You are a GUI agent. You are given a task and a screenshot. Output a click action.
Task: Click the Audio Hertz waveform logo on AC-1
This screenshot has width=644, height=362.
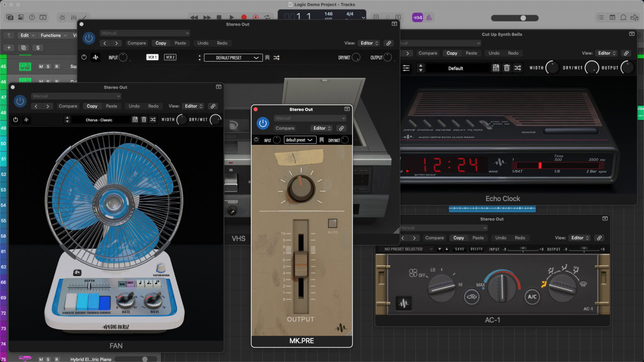(404, 304)
